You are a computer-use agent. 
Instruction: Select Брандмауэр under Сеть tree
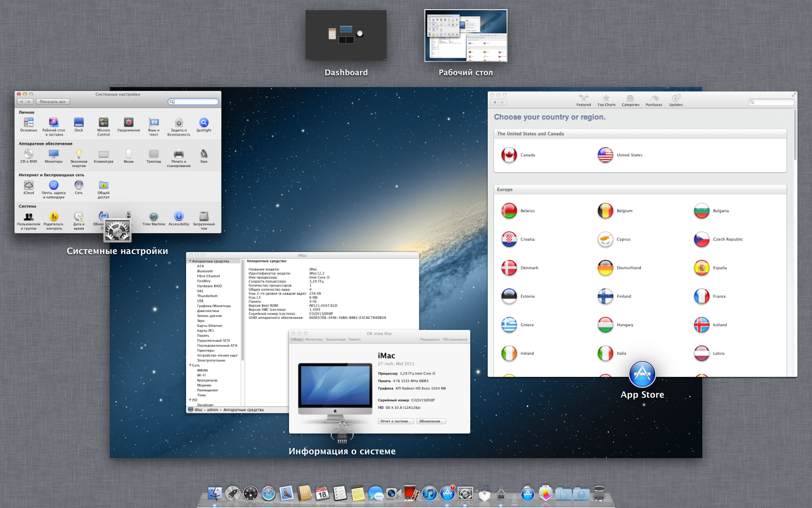[x=208, y=380]
